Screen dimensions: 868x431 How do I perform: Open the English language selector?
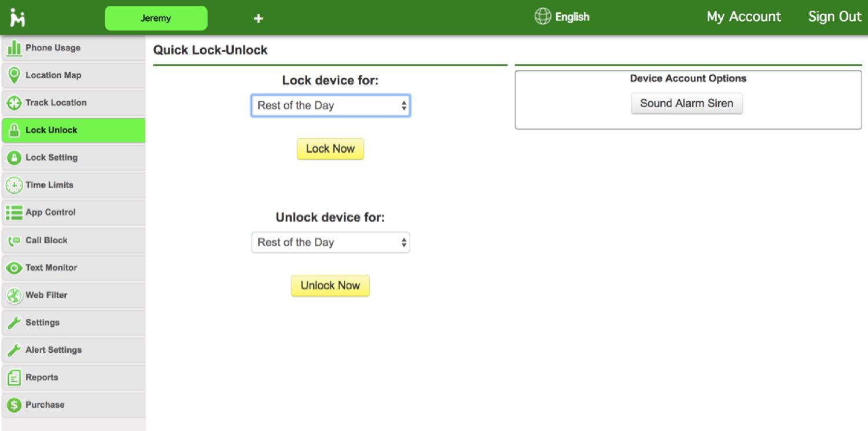(x=562, y=17)
